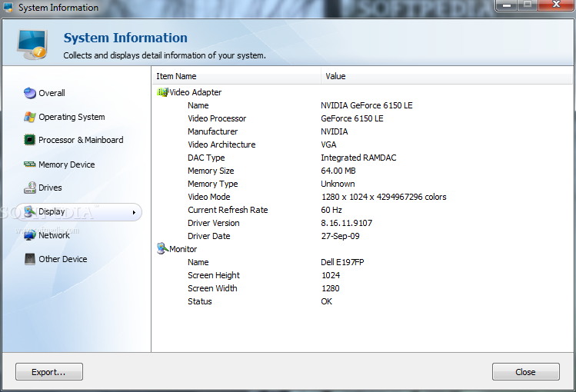Close window using title bar X
The width and height of the screenshot is (576, 392).
point(556,5)
